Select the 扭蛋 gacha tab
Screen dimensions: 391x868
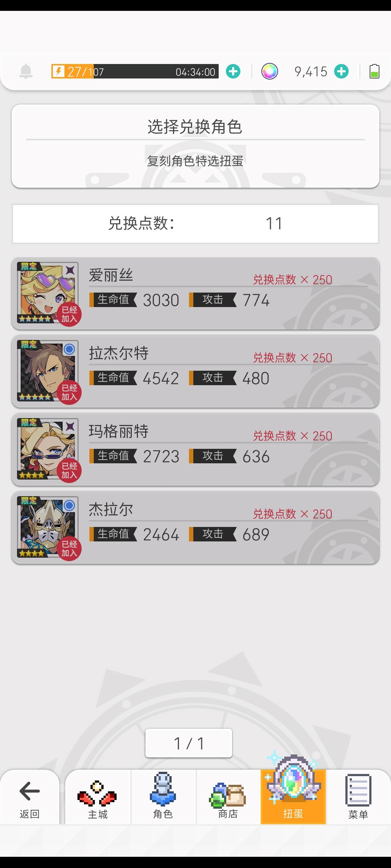293,797
